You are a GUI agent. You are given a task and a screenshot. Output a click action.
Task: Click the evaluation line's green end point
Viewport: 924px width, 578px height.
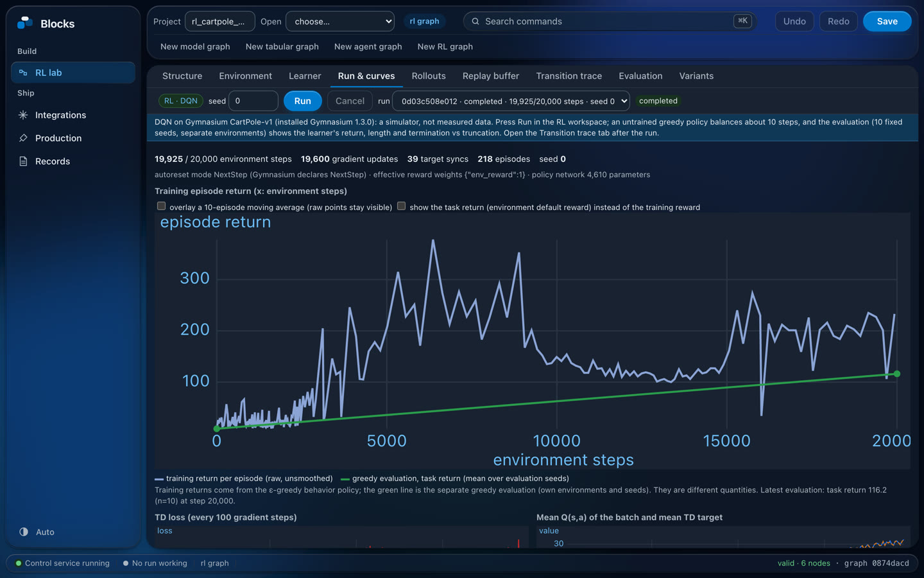pyautogui.click(x=897, y=374)
